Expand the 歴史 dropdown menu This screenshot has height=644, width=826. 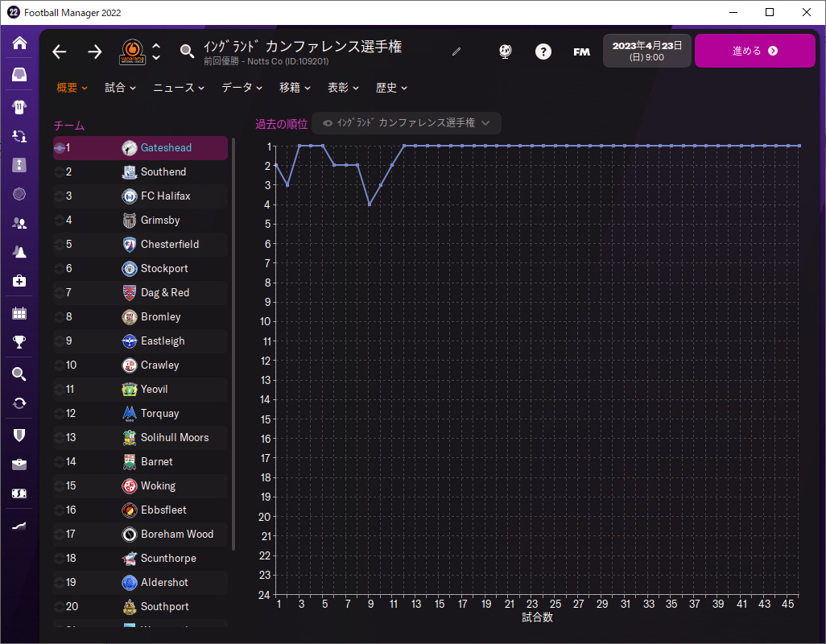pyautogui.click(x=391, y=88)
